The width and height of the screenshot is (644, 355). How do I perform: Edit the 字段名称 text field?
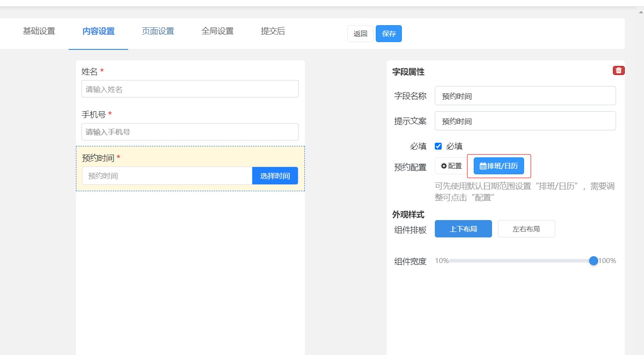(525, 96)
